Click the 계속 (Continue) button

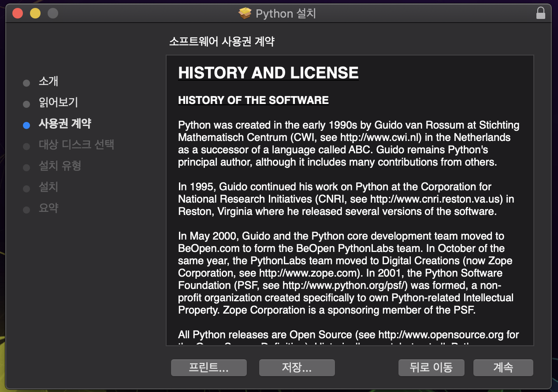click(x=503, y=368)
